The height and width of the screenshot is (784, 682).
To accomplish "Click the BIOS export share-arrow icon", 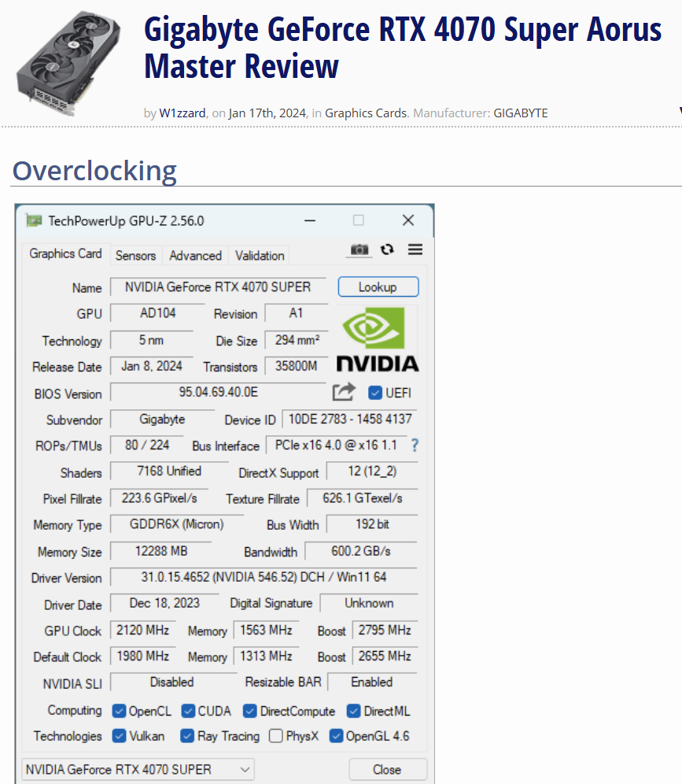I will [344, 392].
